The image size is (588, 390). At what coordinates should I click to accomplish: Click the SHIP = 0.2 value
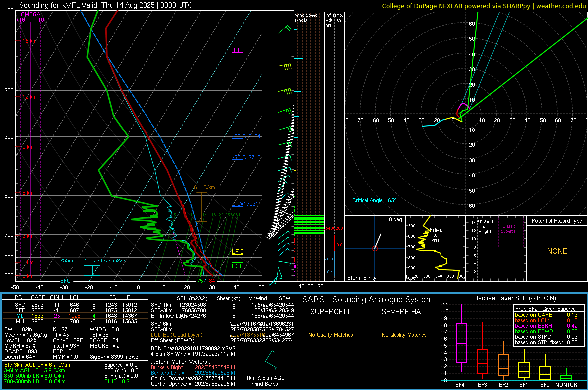click(117, 381)
